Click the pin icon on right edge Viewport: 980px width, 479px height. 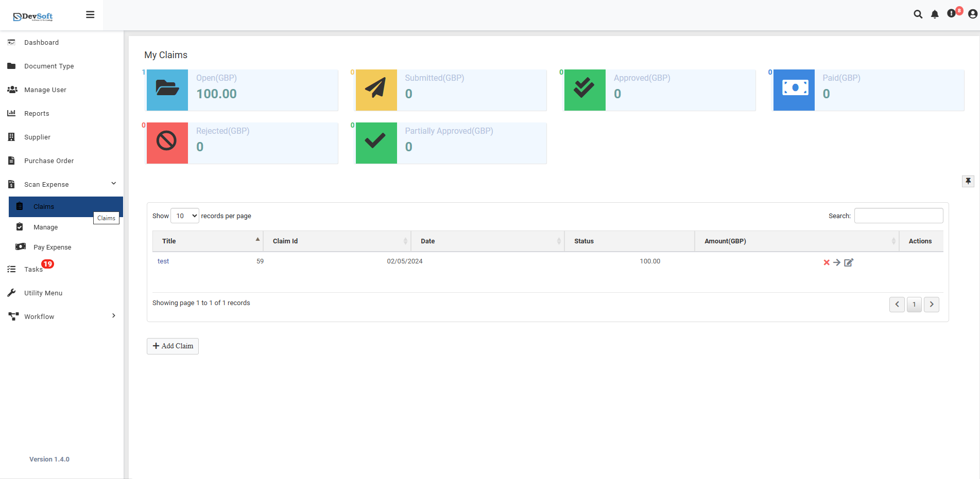pyautogui.click(x=968, y=181)
